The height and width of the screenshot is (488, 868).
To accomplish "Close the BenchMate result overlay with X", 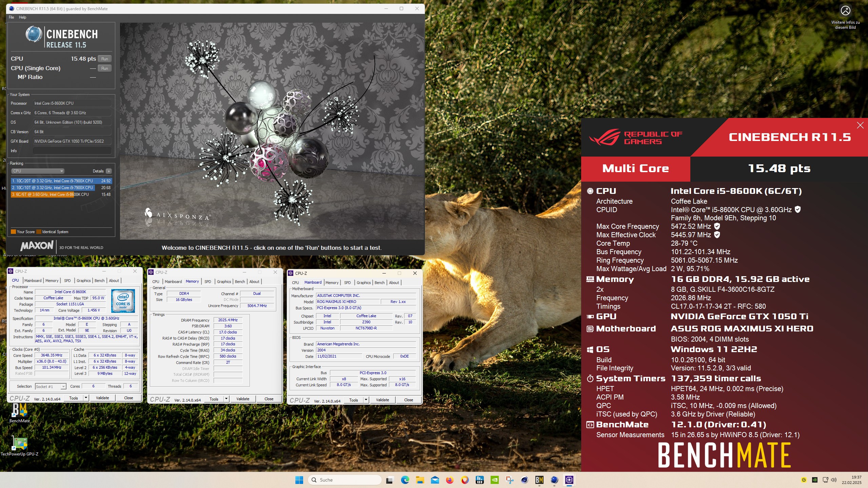I will click(x=860, y=125).
